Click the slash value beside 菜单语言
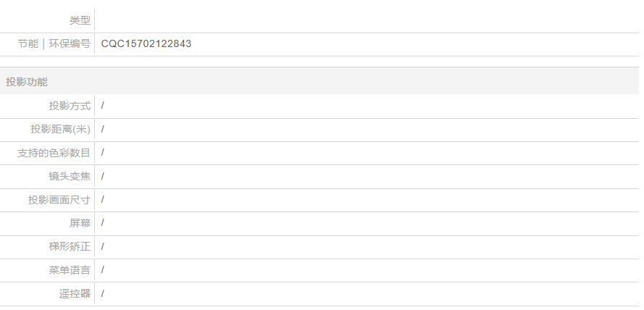 (103, 269)
